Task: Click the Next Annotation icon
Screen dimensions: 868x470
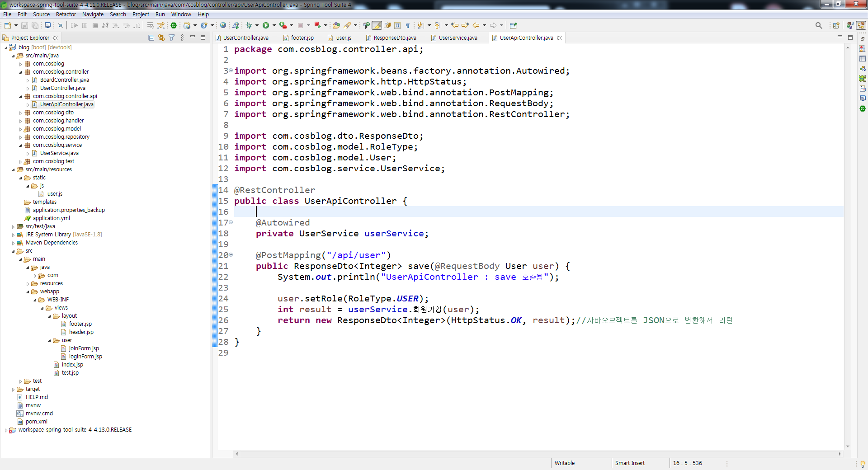Action: [x=420, y=25]
